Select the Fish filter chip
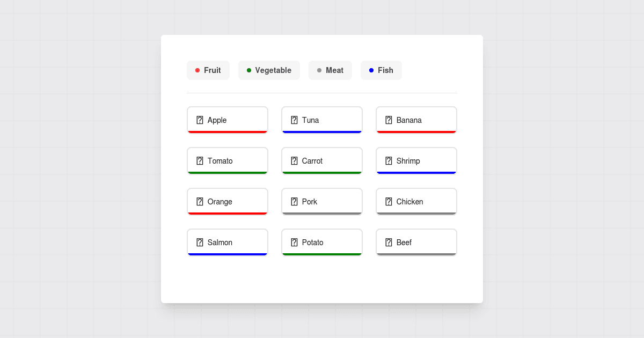This screenshot has width=644, height=338. pyautogui.click(x=381, y=70)
